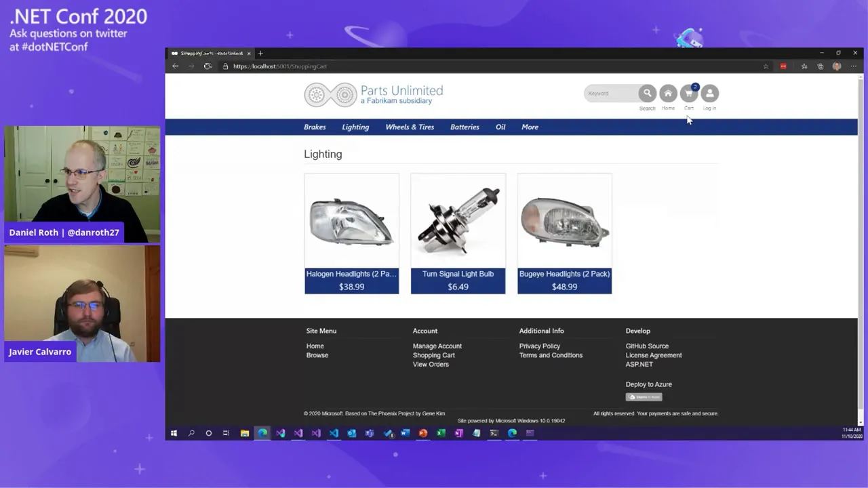The image size is (868, 488).
Task: Open Microsoft Teams from the taskbar
Action: 370,433
